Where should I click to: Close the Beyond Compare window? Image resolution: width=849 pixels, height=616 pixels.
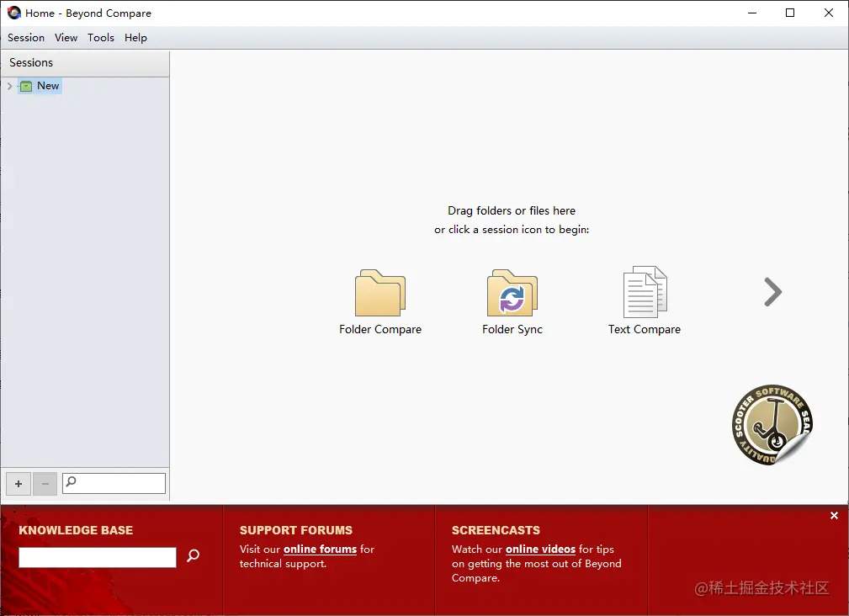click(x=829, y=13)
